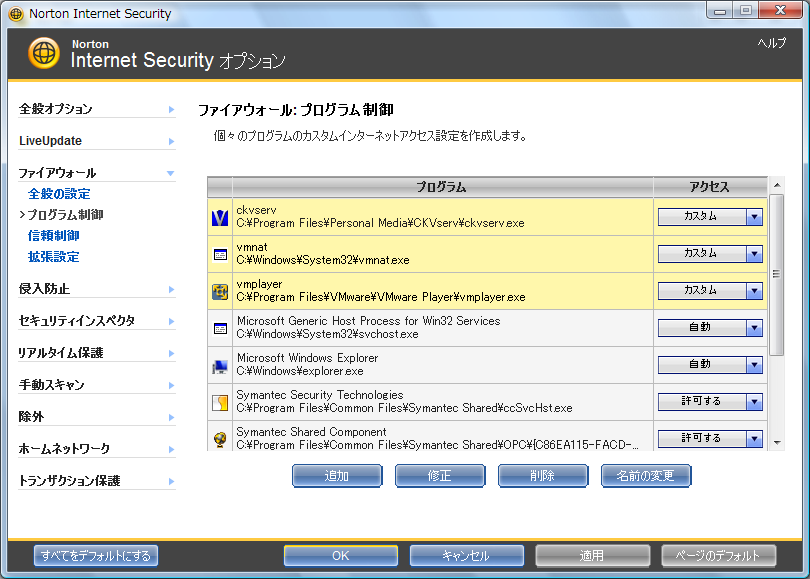Click the vmnat program icon
This screenshot has width=810, height=579.
220,254
